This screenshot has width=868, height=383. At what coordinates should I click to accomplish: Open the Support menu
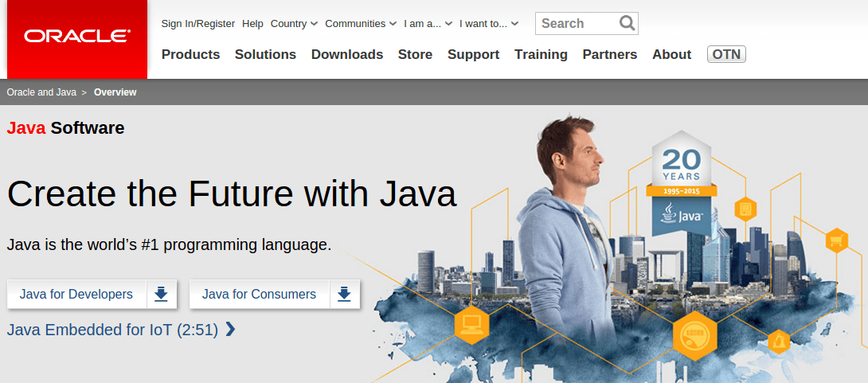coord(473,54)
